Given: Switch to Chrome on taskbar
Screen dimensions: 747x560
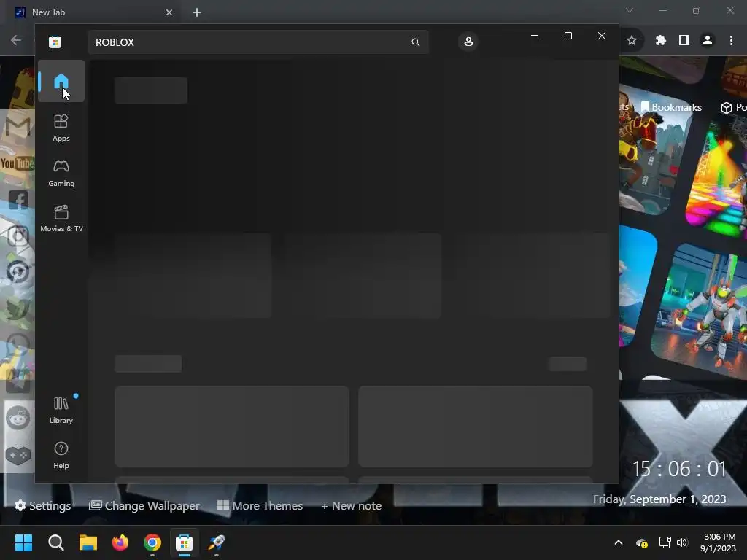Looking at the screenshot, I should 152,542.
